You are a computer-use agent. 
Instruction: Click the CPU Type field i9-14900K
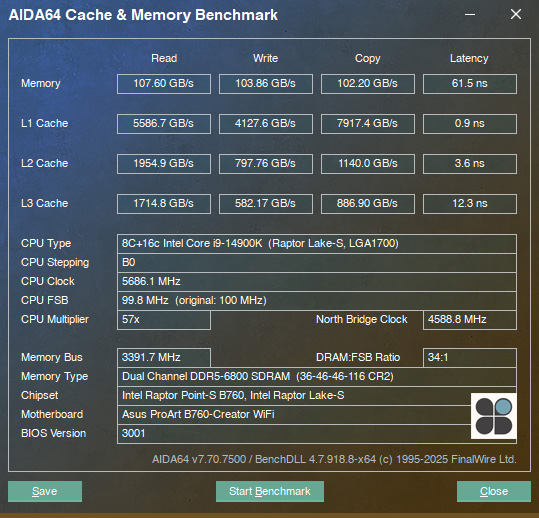317,244
